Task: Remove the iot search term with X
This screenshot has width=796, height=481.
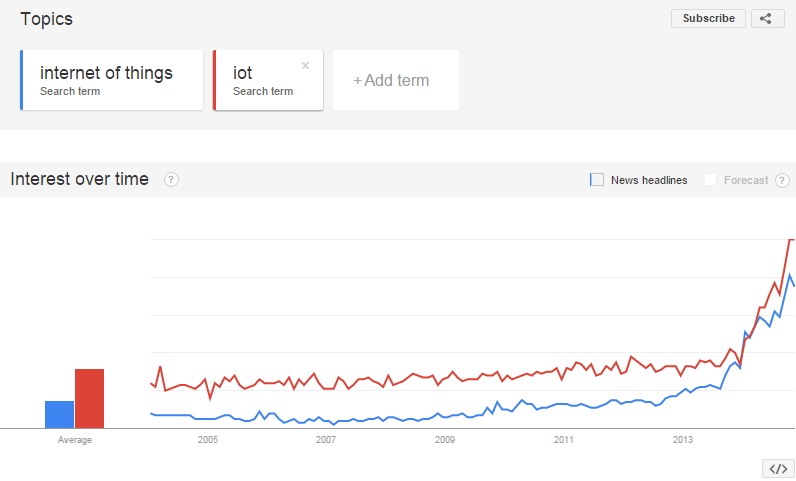Action: [x=306, y=65]
